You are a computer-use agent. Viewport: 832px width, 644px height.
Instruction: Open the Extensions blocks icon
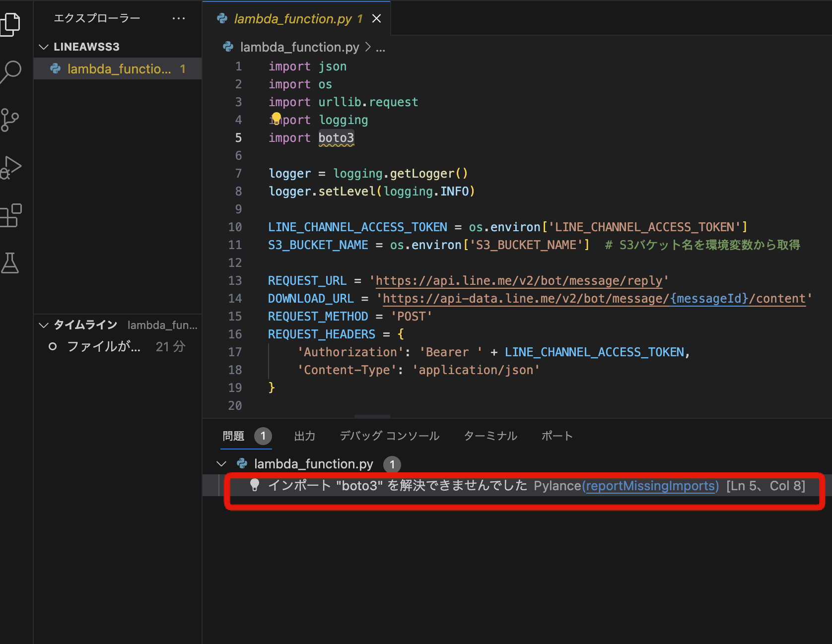tap(10, 215)
